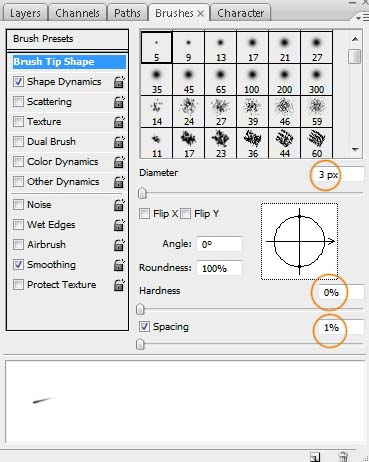Select the chalk 11 brush preset
The height and width of the screenshot is (462, 369).
click(156, 143)
